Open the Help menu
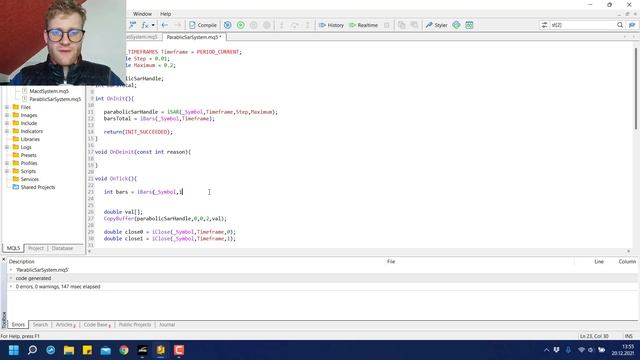Image resolution: width=640 pixels, height=360 pixels. [165, 14]
